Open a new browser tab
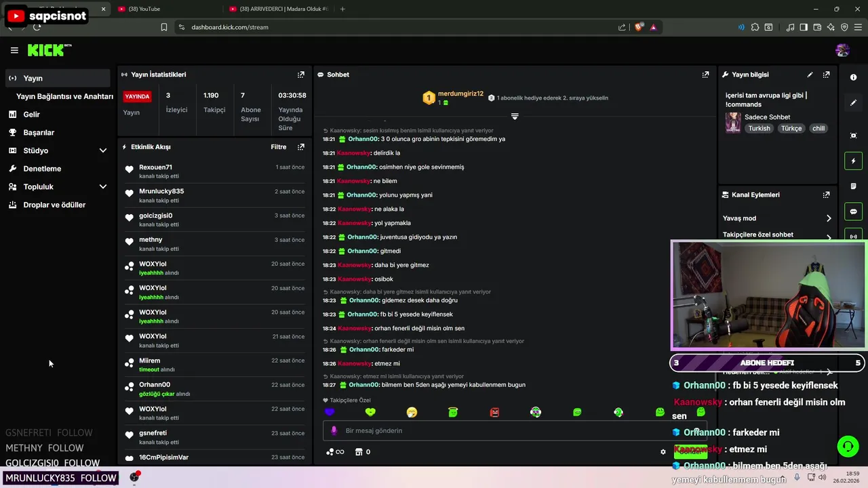 [342, 9]
